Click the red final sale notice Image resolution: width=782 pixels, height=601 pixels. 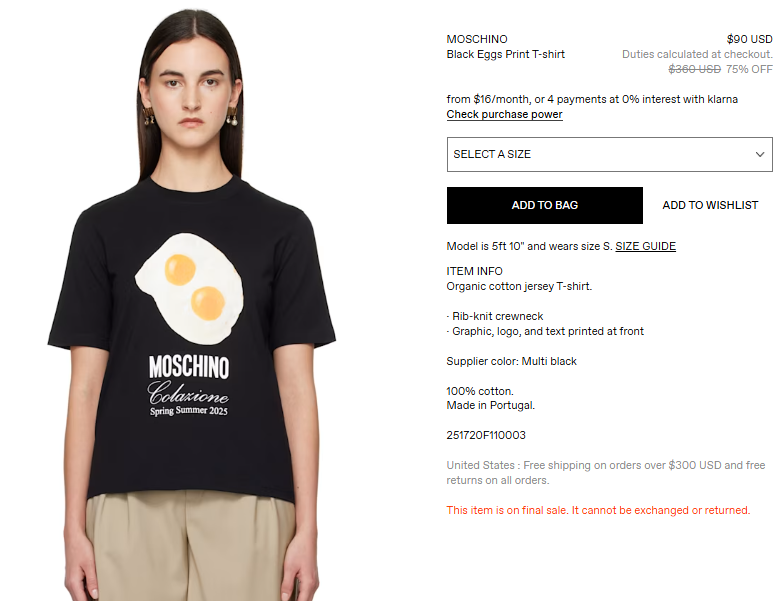[598, 510]
